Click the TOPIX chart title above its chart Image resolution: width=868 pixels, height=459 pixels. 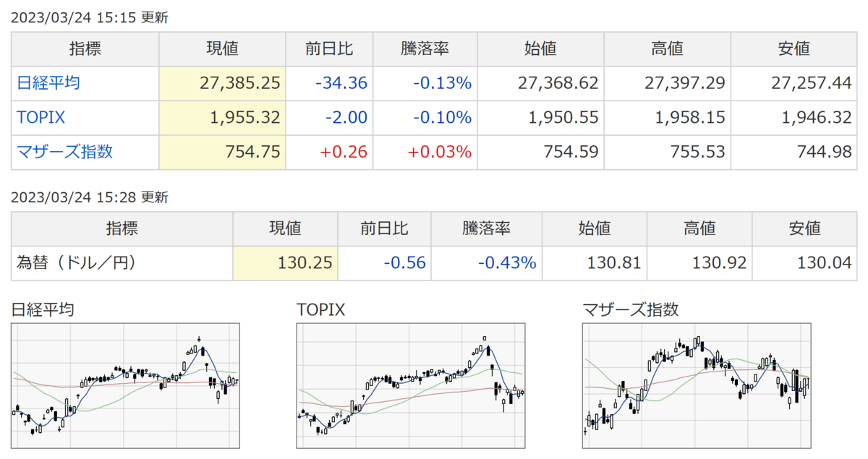(x=321, y=309)
